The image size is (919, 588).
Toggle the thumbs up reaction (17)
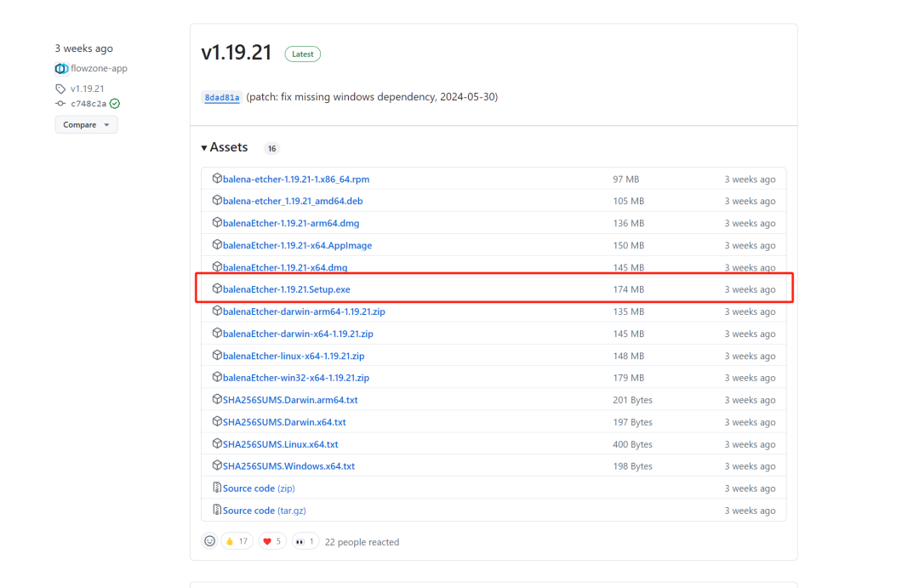click(237, 541)
